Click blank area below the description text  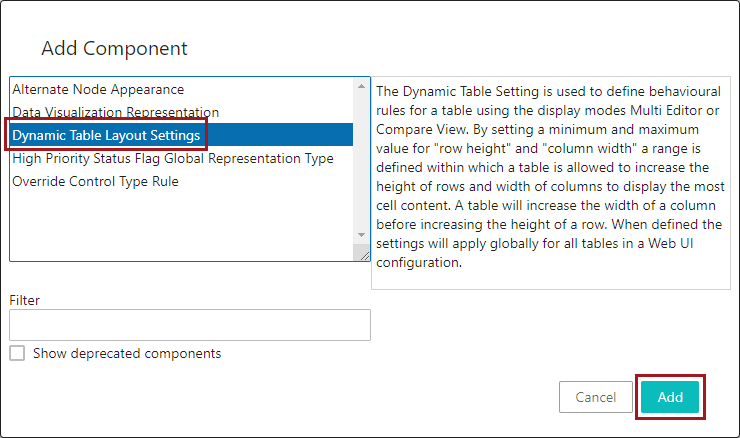[x=551, y=281]
